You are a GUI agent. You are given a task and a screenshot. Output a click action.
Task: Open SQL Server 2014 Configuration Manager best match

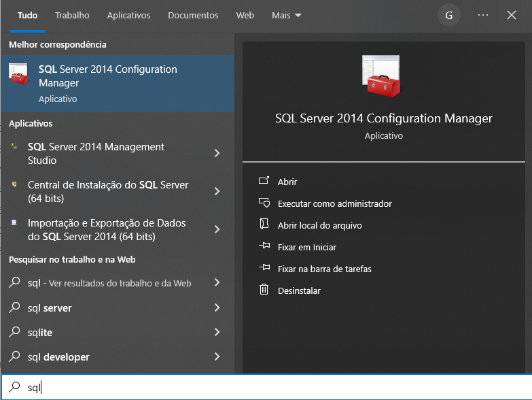(118, 84)
